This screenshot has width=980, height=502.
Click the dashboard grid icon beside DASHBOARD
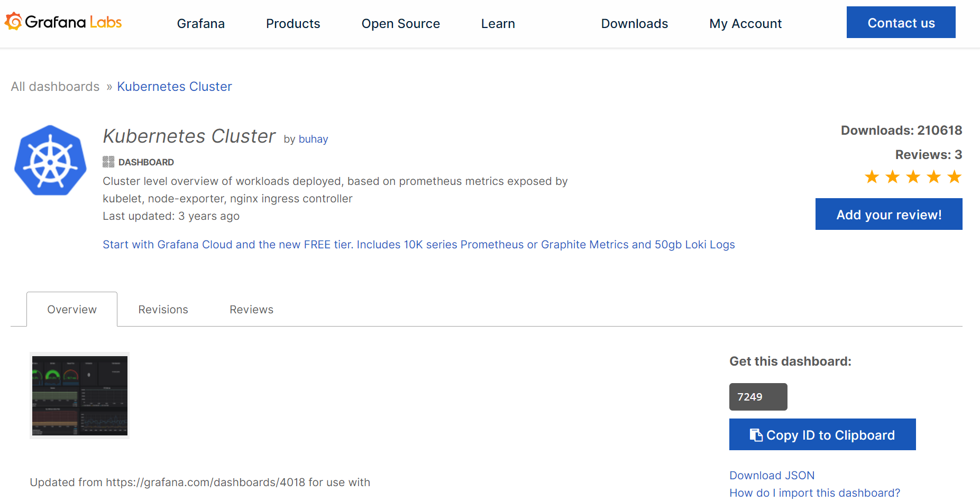pyautogui.click(x=108, y=162)
